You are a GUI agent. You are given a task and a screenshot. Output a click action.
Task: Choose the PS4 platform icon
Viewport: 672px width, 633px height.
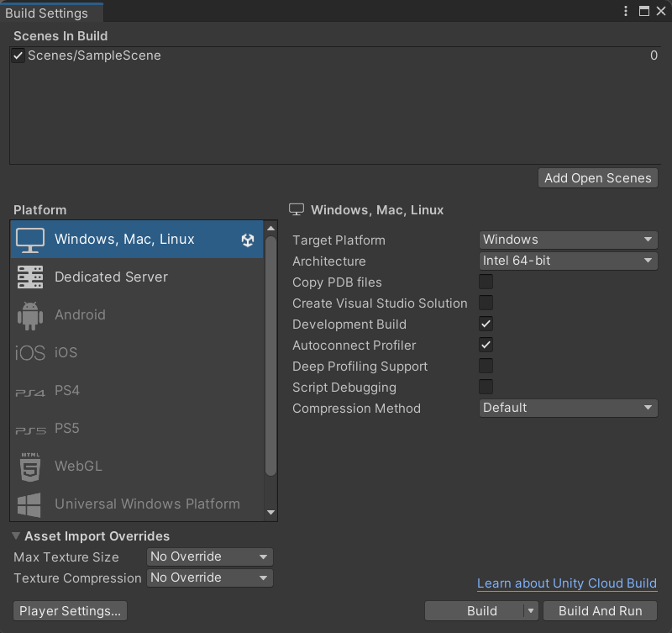pyautogui.click(x=30, y=392)
